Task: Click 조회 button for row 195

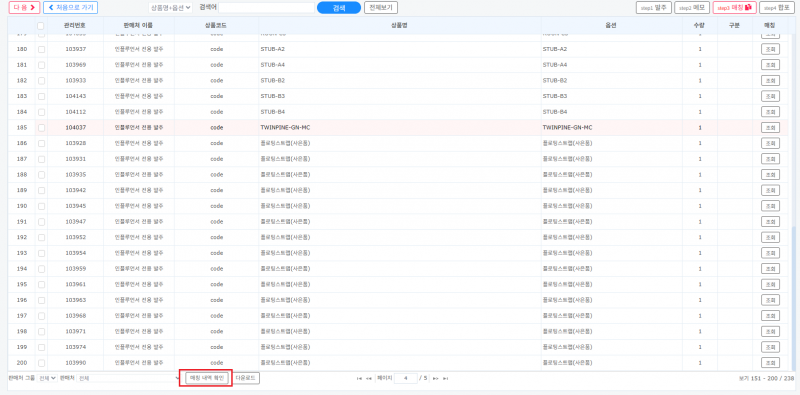Action: coord(770,284)
